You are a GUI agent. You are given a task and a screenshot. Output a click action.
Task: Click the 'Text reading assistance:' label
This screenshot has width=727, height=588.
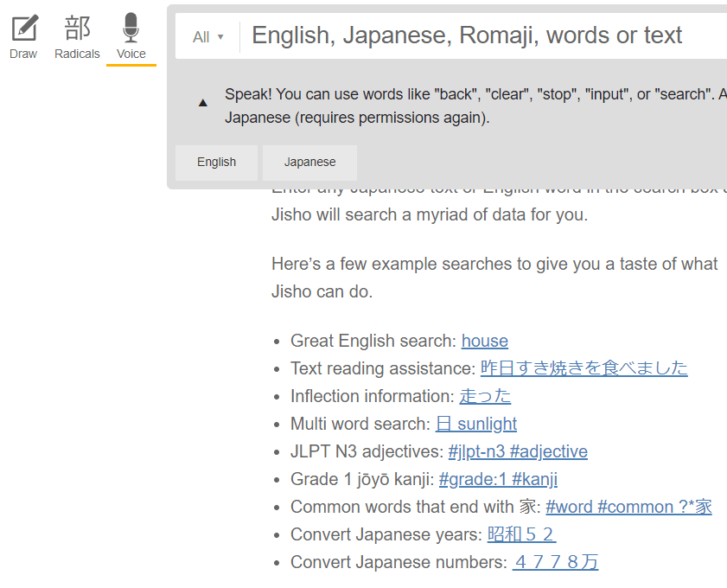click(x=383, y=368)
